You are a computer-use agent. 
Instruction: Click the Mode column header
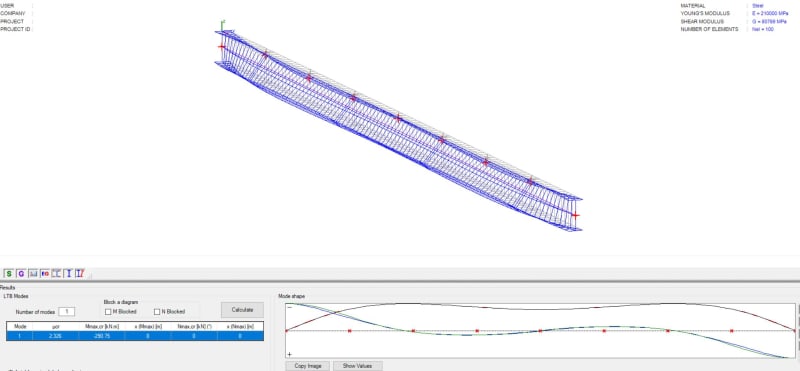[x=20, y=327]
